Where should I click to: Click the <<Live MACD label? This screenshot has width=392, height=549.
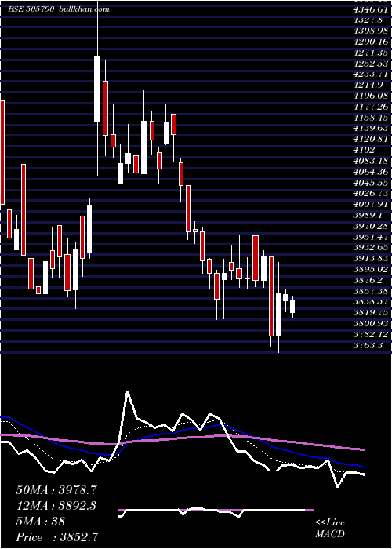point(330,529)
